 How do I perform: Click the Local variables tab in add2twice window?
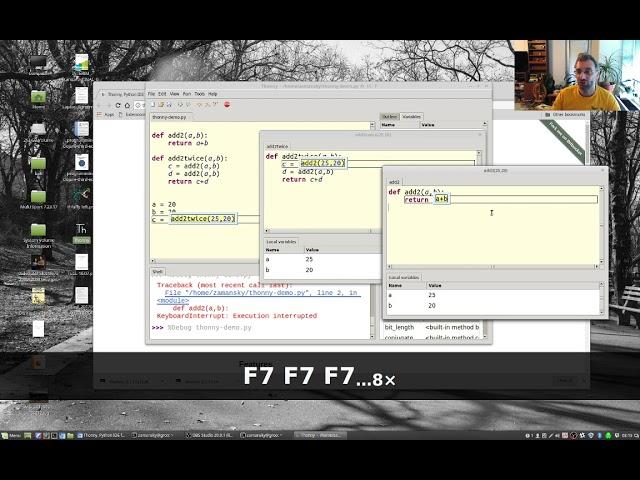click(x=281, y=242)
